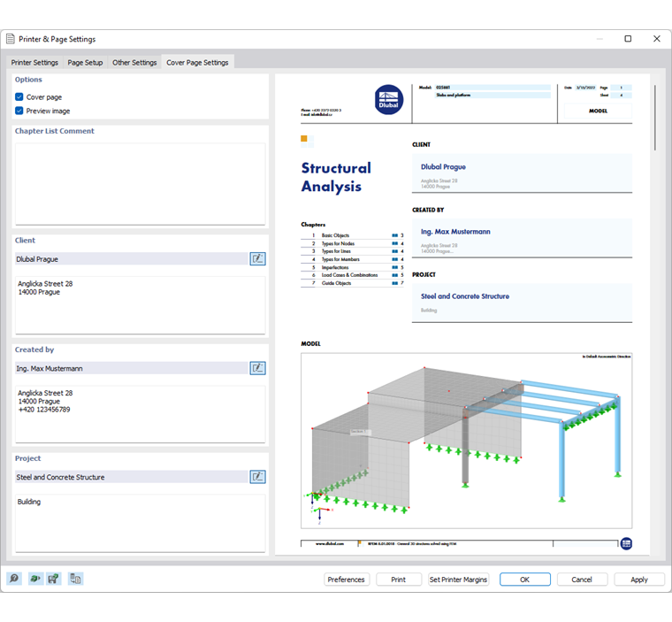This screenshot has height=622, width=672.
Task: Edit the Client name with pencil icon
Action: tap(257, 258)
